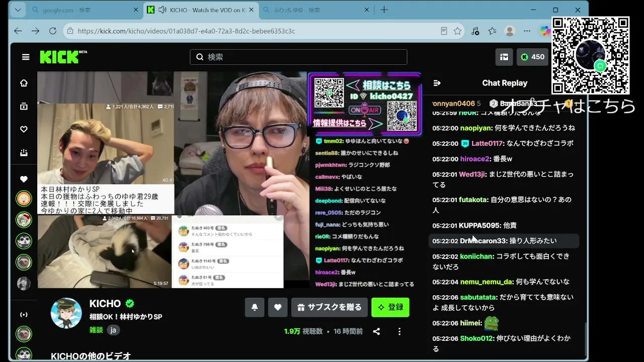The height and width of the screenshot is (362, 644).
Task: Open a new browser tab
Action: [384, 10]
